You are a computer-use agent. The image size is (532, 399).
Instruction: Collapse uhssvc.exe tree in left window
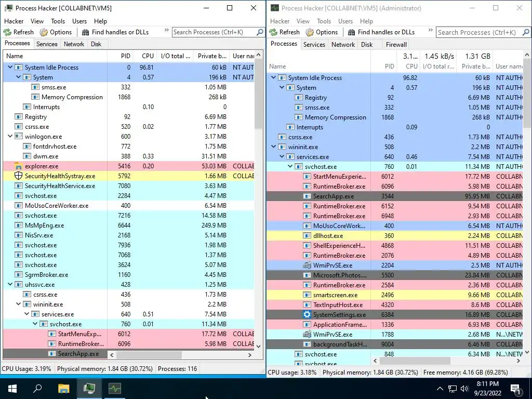[x=10, y=284]
